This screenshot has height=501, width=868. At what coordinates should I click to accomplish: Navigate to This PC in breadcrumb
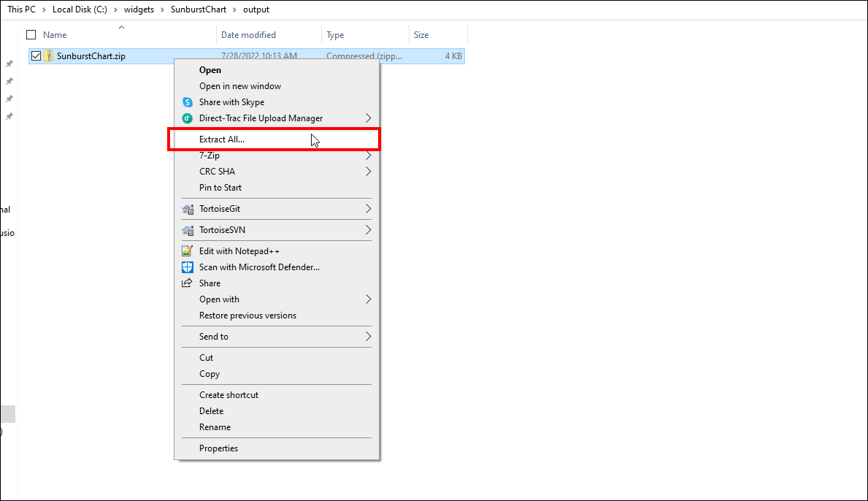coord(22,10)
